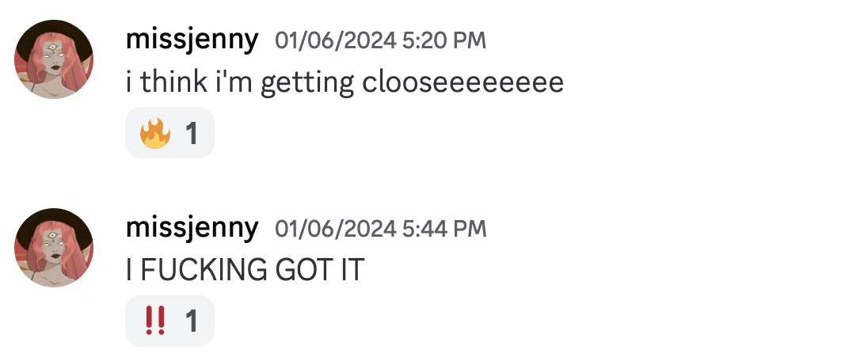Toggle the fire reaction on the first message
The height and width of the screenshot is (361, 868).
pos(169,133)
